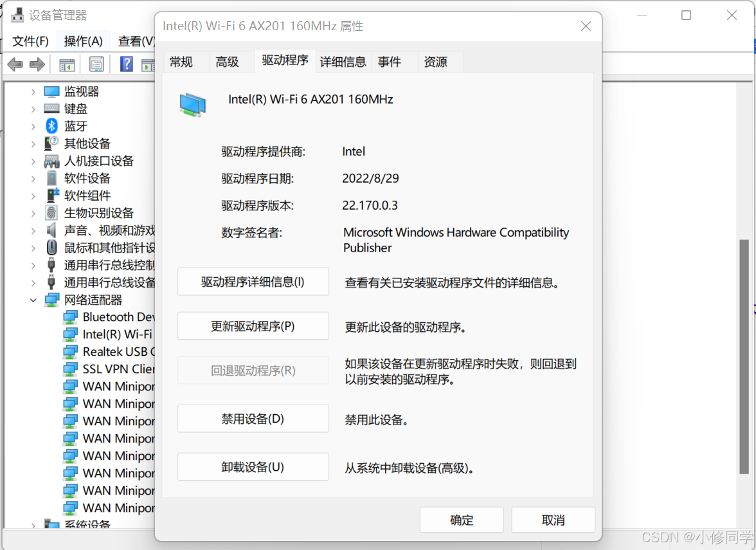Click the HID (人机接口设备) category icon

pyautogui.click(x=51, y=161)
